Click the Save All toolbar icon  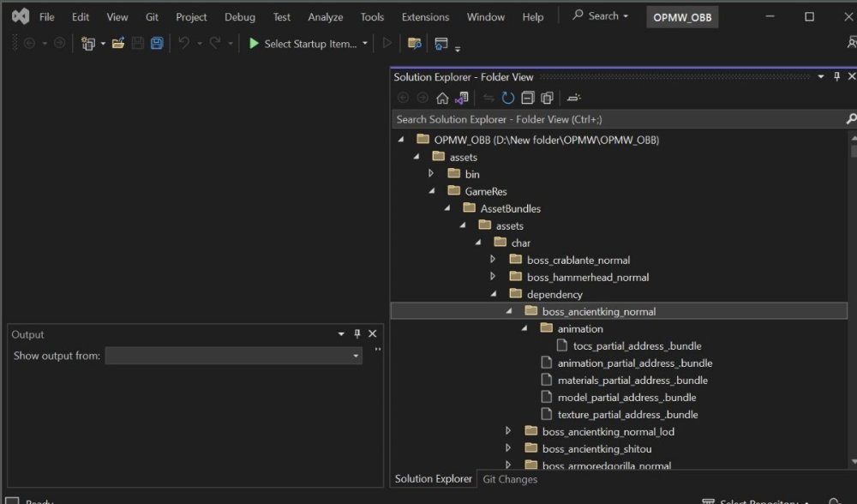157,43
